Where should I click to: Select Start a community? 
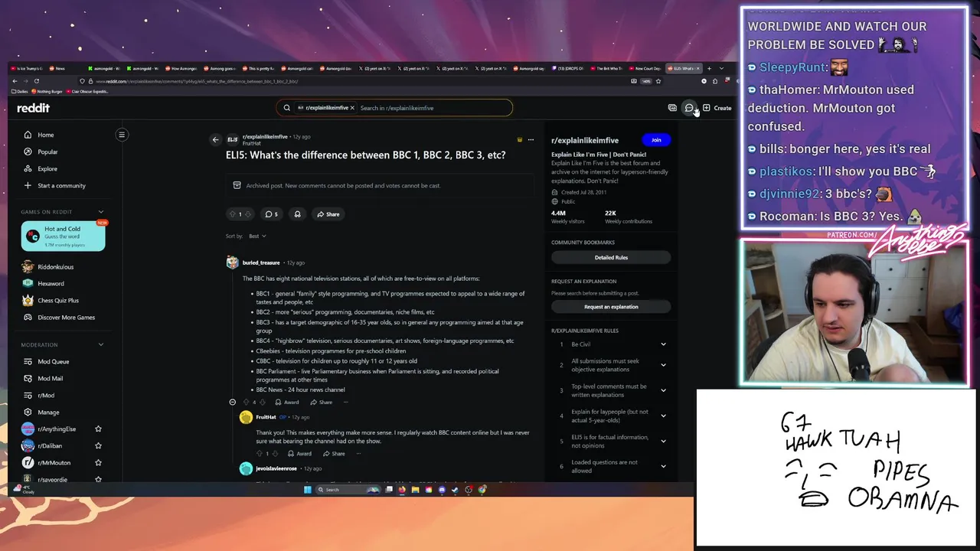pyautogui.click(x=61, y=185)
